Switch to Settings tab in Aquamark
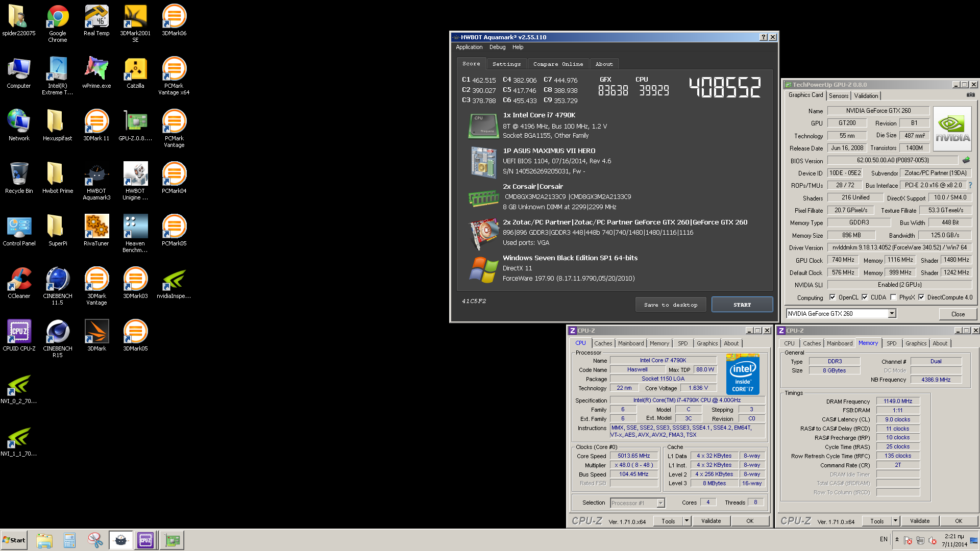The image size is (980, 551). coord(506,64)
